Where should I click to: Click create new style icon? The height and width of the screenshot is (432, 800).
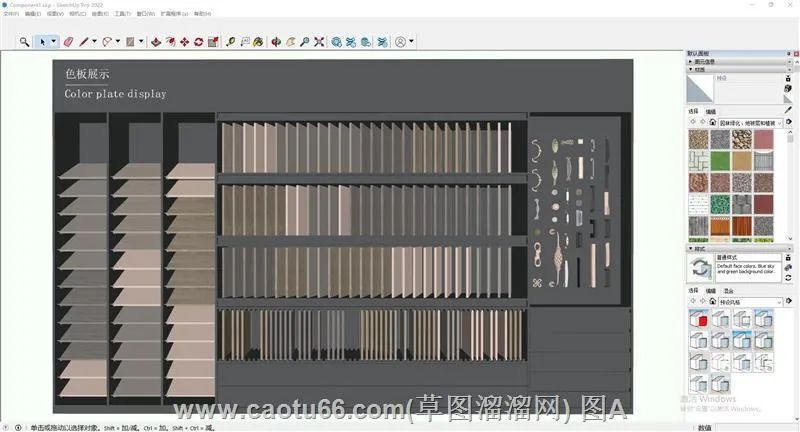point(788,267)
